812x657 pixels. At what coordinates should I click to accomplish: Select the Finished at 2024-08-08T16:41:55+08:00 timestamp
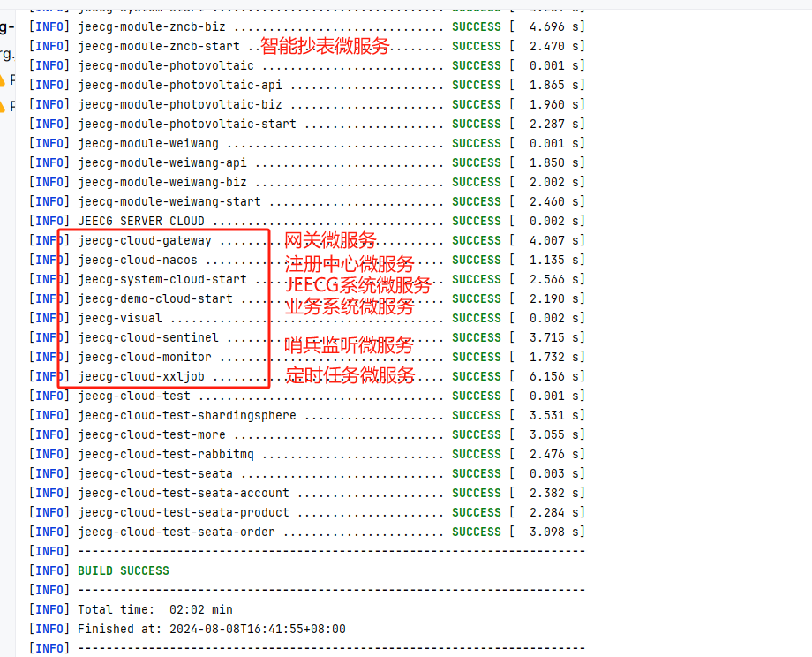point(258,629)
